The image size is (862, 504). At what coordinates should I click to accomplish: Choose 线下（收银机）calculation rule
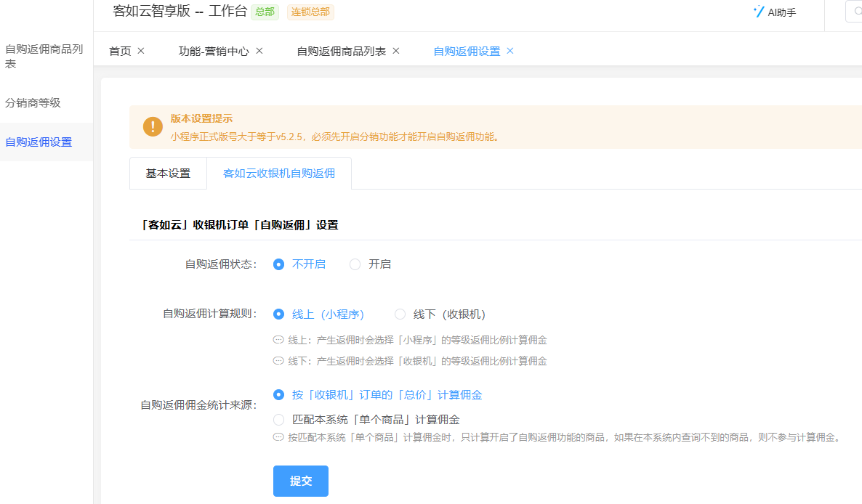coord(400,314)
